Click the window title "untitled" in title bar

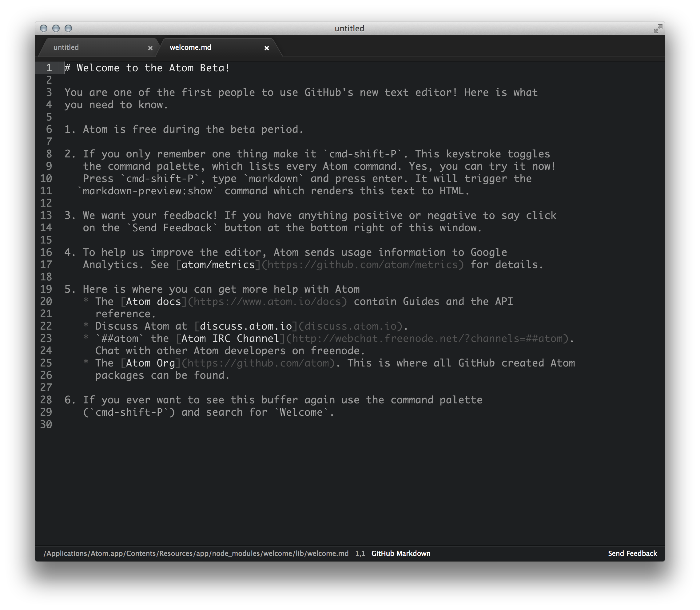(349, 28)
